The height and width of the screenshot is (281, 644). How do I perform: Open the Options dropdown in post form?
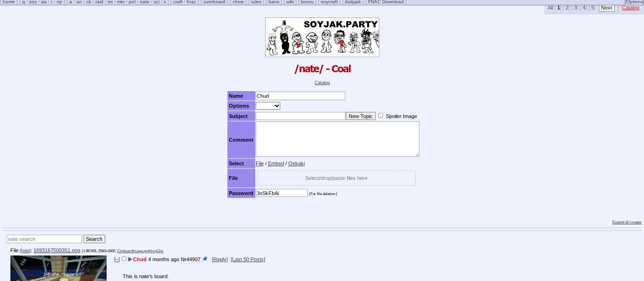tap(268, 106)
